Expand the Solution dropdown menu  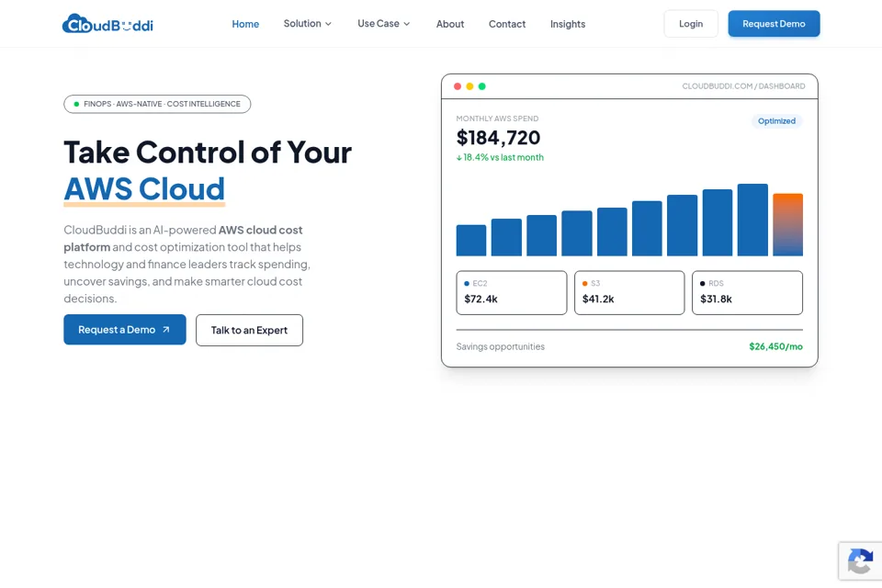[308, 24]
